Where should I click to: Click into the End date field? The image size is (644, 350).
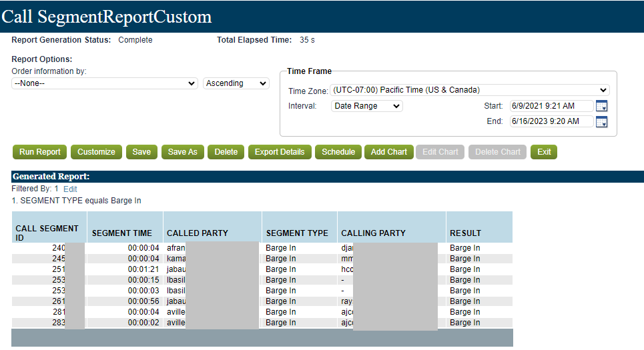click(552, 121)
